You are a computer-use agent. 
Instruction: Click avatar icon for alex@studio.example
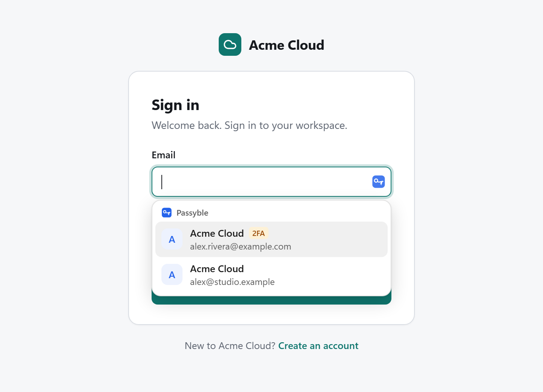[x=172, y=275]
